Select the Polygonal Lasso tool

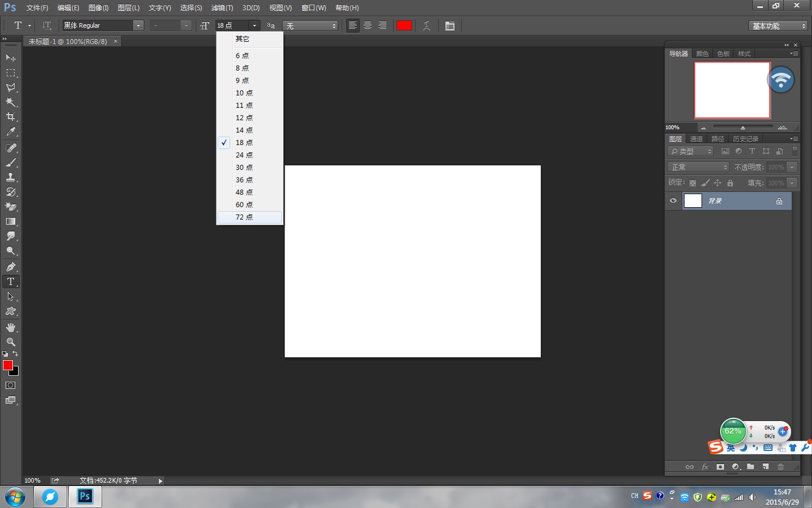11,87
